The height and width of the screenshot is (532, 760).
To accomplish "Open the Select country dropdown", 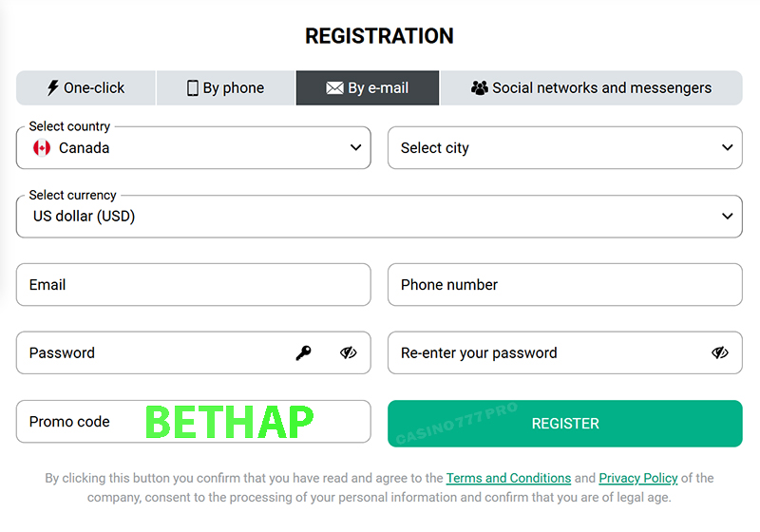I will [x=355, y=148].
